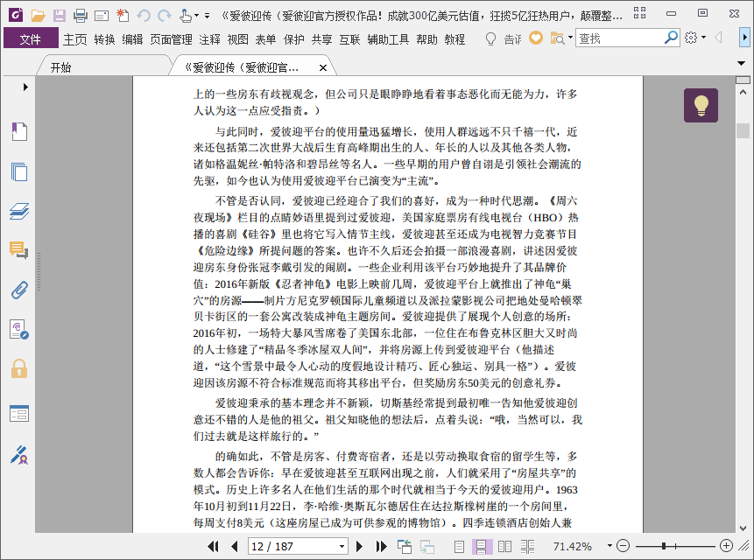Open the 表单 ribbon tab
Viewport: 754px width, 560px height.
pos(265,38)
